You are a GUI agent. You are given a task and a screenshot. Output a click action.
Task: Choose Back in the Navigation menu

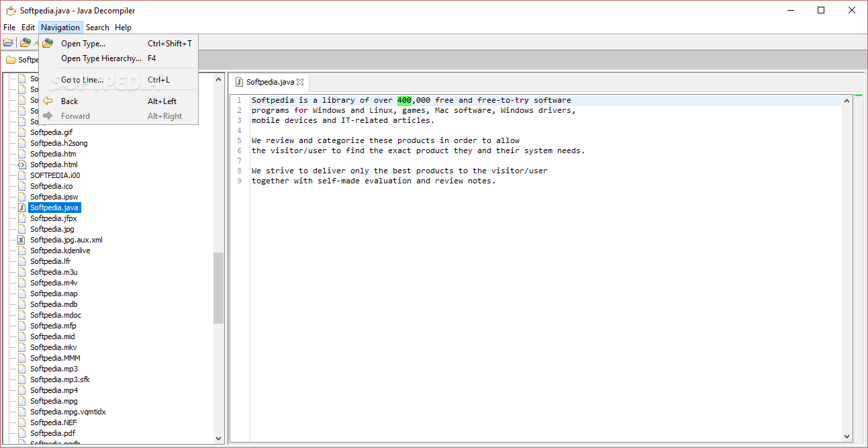pos(118,101)
